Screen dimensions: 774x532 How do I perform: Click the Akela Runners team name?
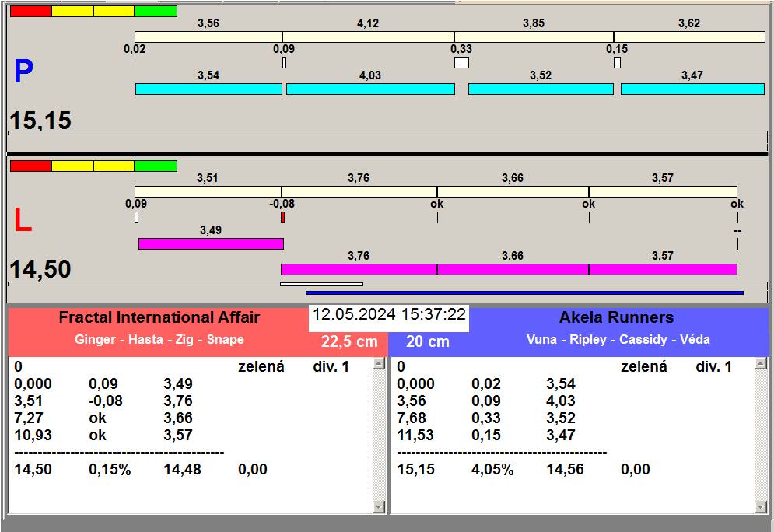click(x=617, y=317)
